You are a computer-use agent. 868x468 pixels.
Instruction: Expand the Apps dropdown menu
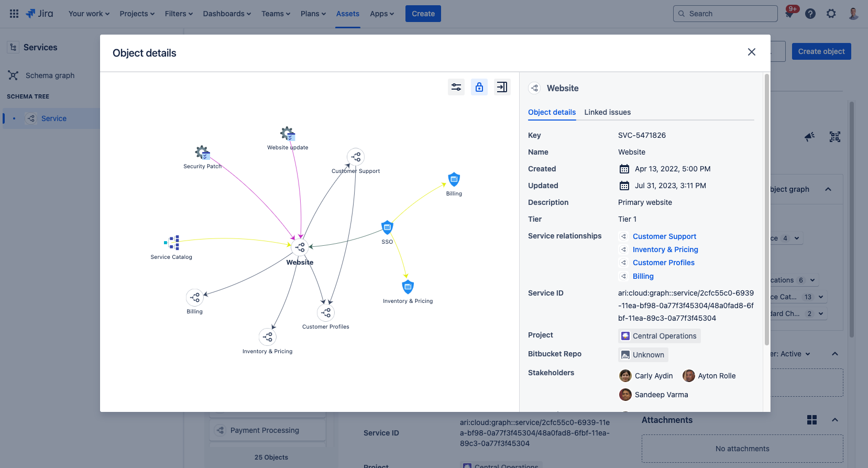[382, 14]
